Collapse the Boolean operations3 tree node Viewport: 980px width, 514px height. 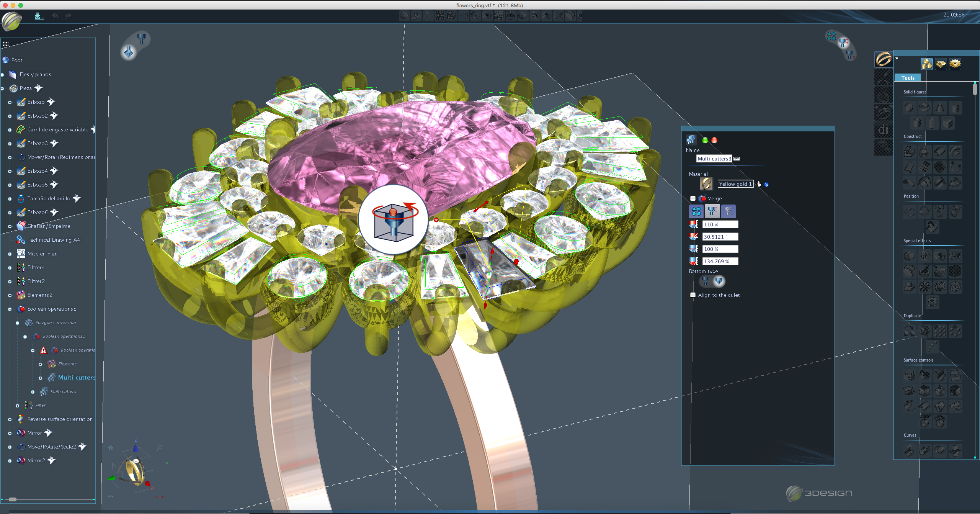click(x=10, y=309)
